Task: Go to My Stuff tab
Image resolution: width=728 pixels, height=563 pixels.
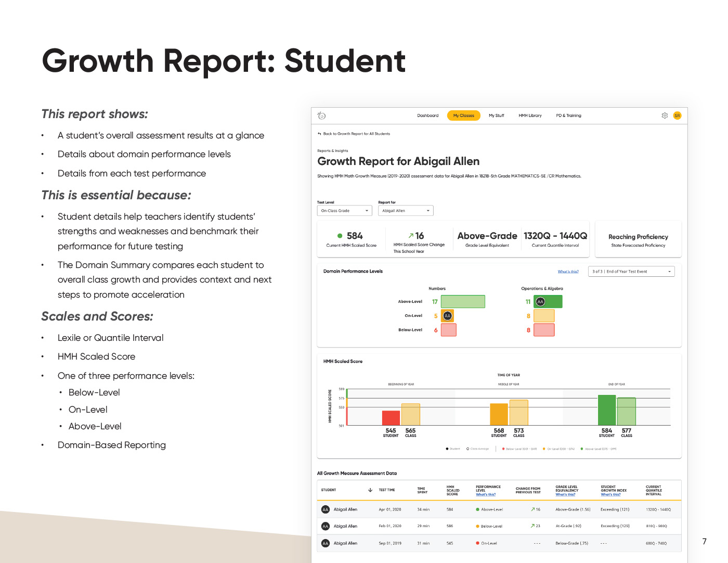Action: 496,116
